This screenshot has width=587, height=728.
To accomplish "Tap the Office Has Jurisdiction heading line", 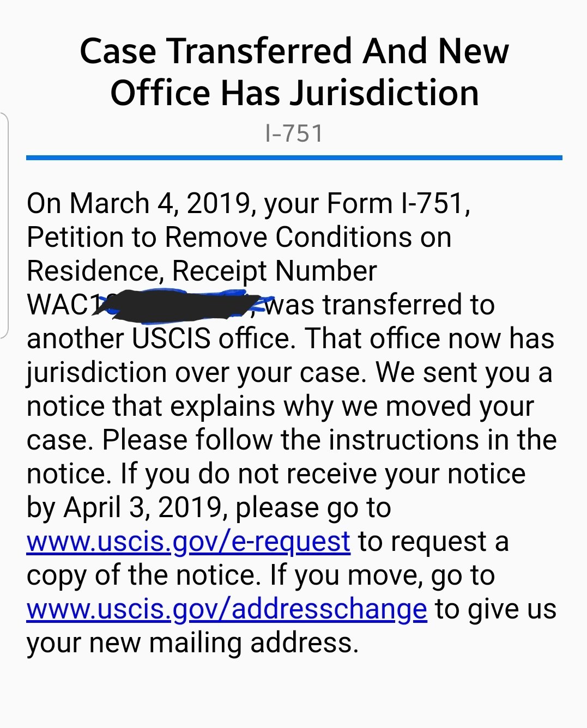I will [x=294, y=93].
